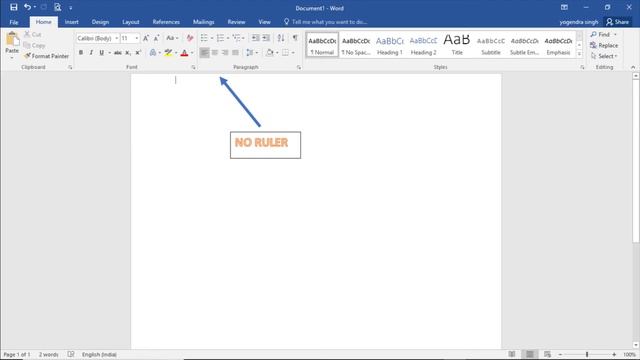Undo the last action
The image size is (640, 360).
click(x=27, y=7)
